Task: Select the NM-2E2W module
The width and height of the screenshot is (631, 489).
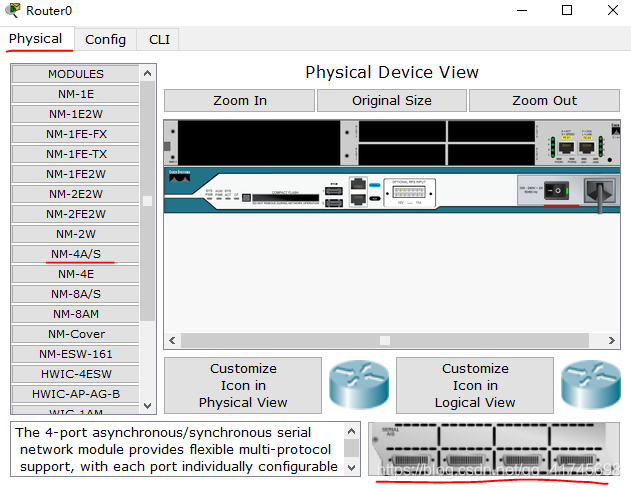Action: coord(76,194)
